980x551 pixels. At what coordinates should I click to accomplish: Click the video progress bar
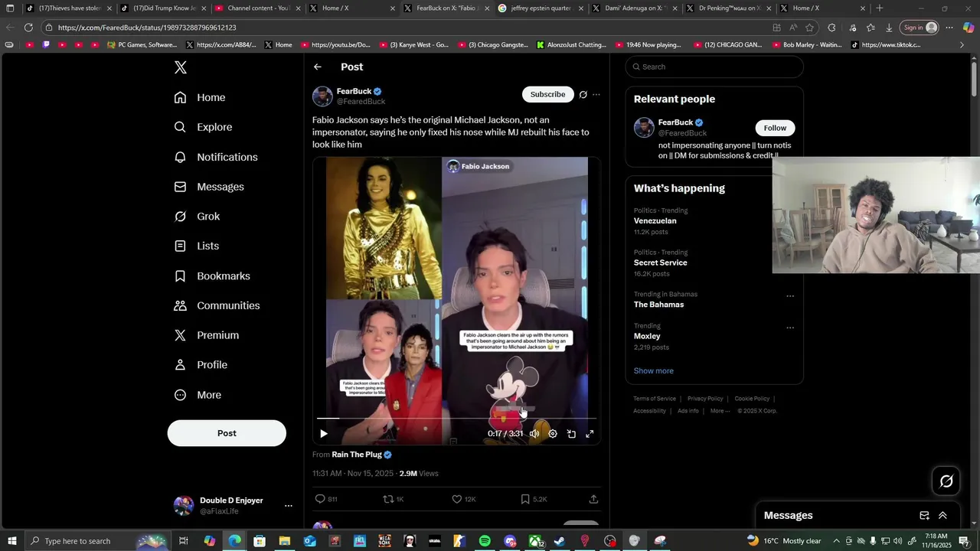pyautogui.click(x=456, y=419)
